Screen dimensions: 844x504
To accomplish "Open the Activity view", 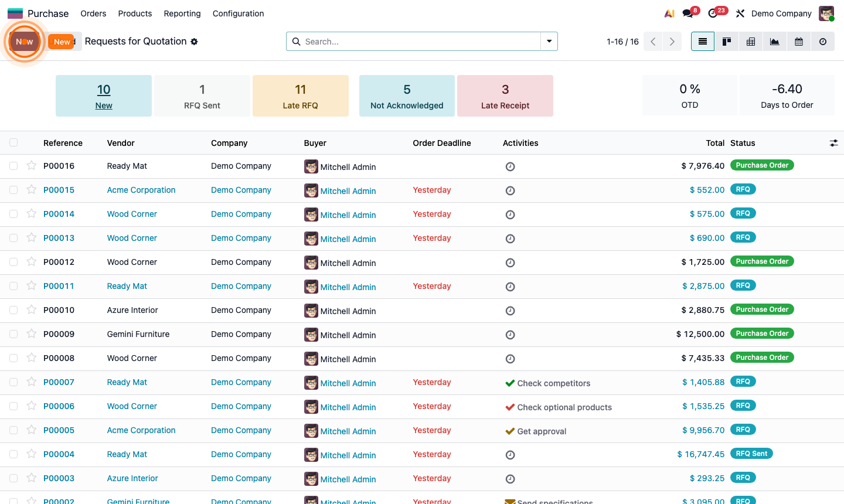I will pyautogui.click(x=822, y=42).
